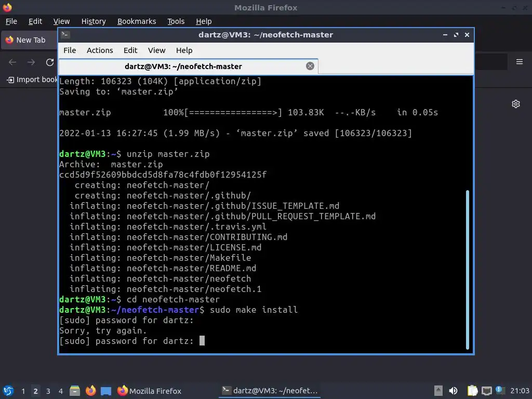Click 'neofetch-master/.travis.yml' line
The width and height of the screenshot is (532, 399).
tap(168, 227)
